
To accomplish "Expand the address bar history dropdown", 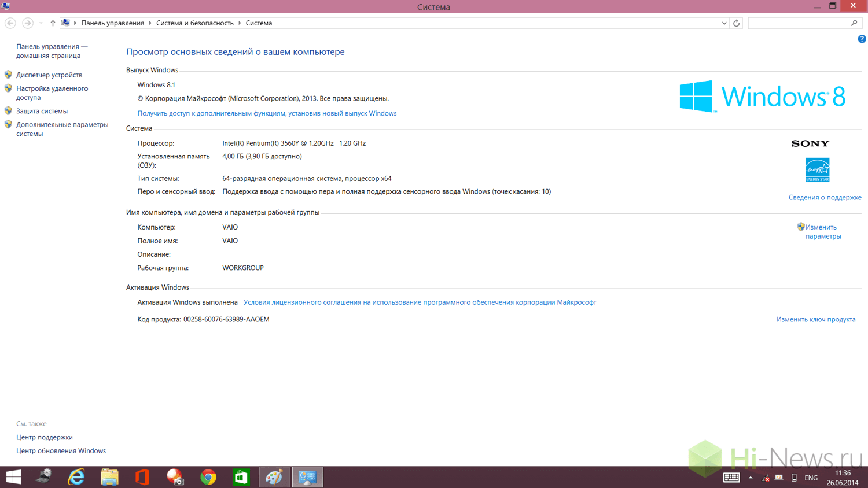I will click(724, 23).
